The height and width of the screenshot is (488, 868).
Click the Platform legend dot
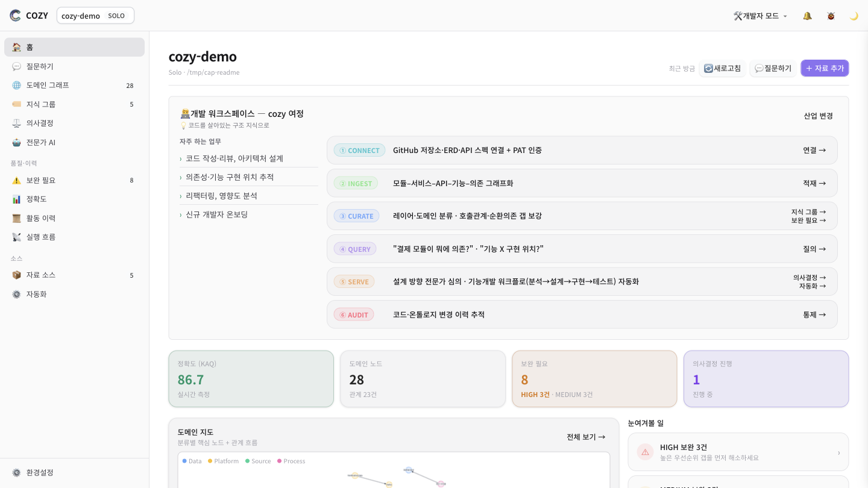click(x=210, y=461)
